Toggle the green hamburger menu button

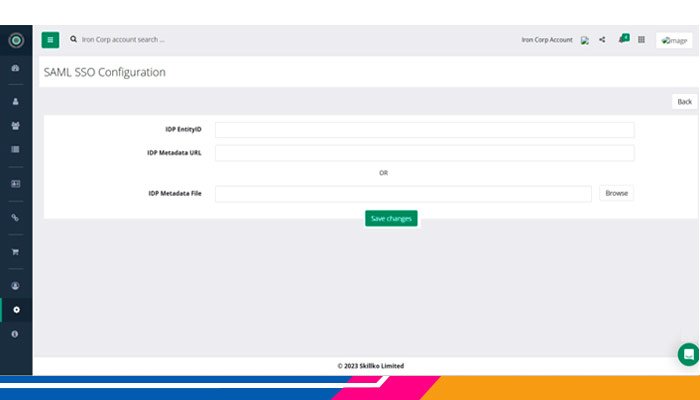pyautogui.click(x=50, y=40)
